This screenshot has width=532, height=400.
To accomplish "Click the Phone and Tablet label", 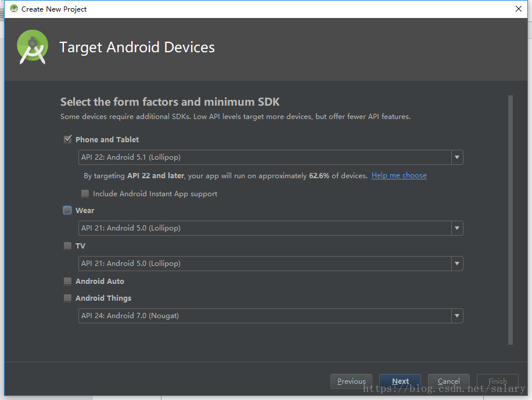I will click(x=107, y=139).
